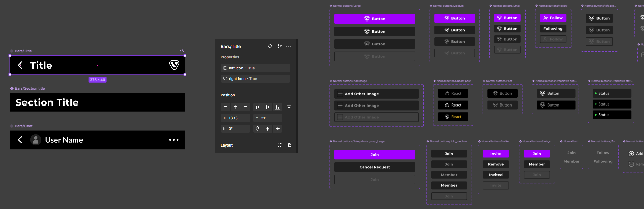Image resolution: width=644 pixels, height=209 pixels.
Task: Click the user avatar icon beside User Name
Action: pos(36,140)
